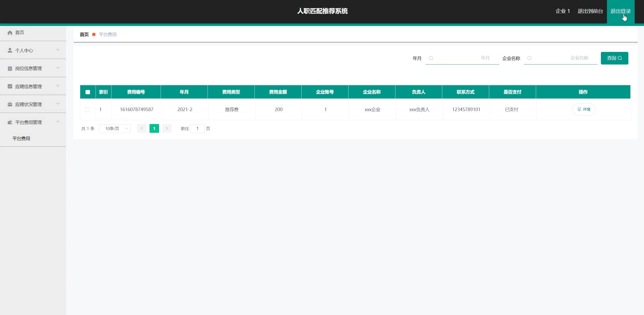Open the 10条/页 page size dropdown

coord(115,129)
